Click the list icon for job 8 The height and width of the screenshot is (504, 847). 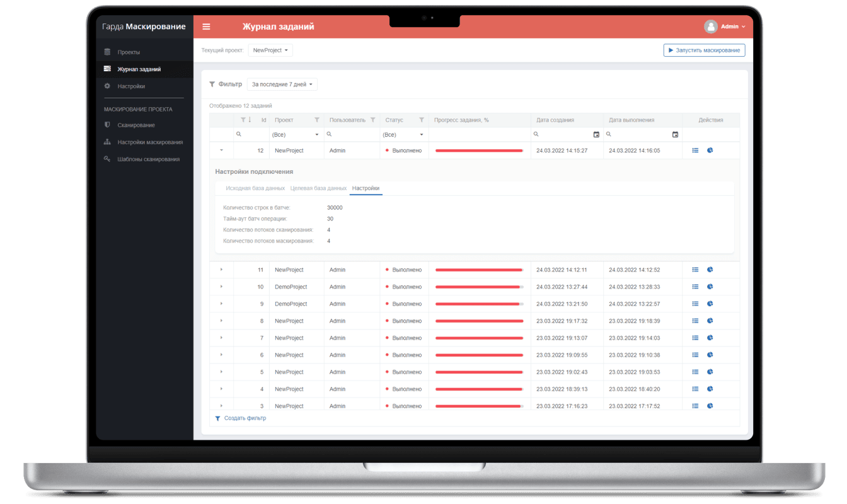(x=695, y=321)
